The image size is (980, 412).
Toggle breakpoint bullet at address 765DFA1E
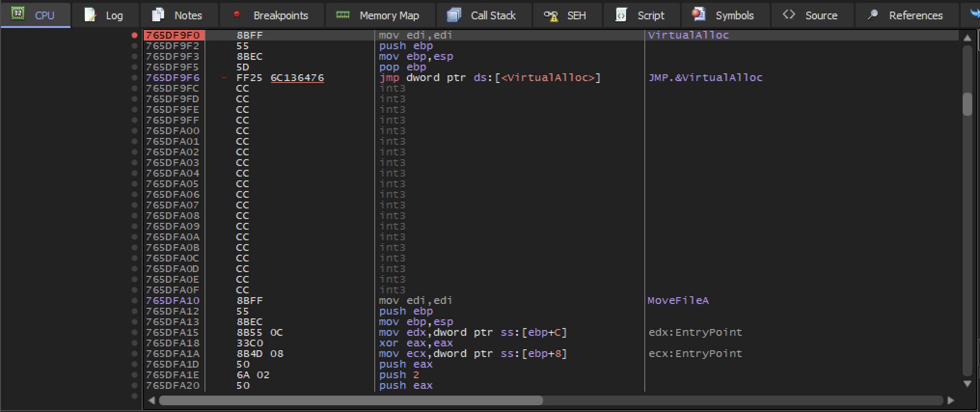[x=135, y=375]
